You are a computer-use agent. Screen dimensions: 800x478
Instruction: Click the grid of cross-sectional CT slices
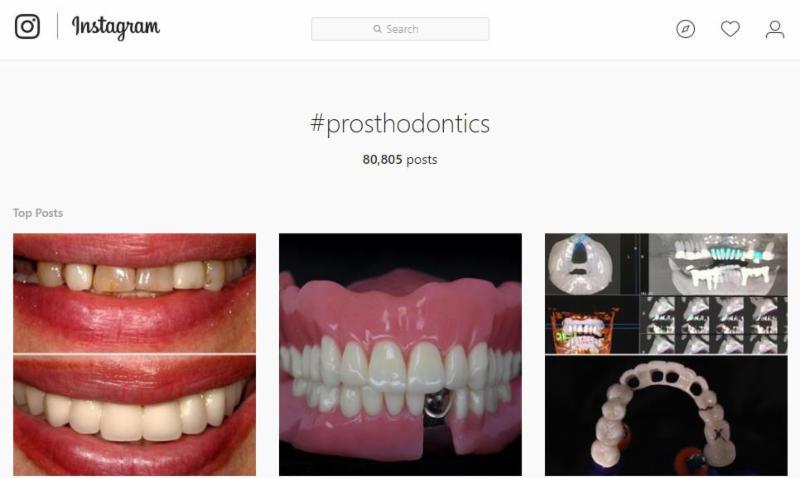pyautogui.click(x=714, y=325)
